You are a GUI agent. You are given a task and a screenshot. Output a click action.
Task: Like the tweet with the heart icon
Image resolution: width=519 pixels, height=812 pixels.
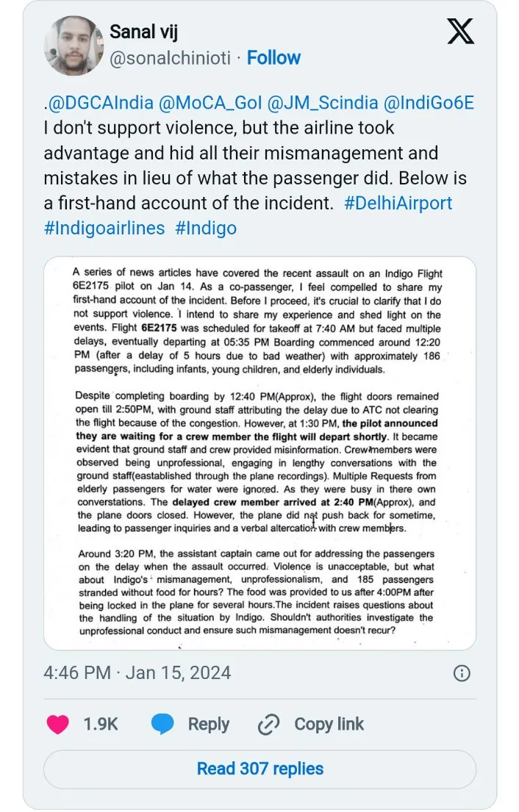click(58, 724)
